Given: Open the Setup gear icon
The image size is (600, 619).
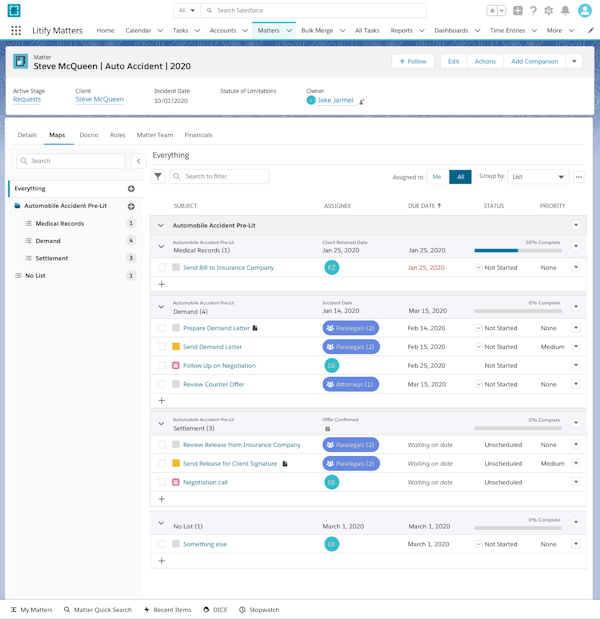Looking at the screenshot, I should [549, 11].
